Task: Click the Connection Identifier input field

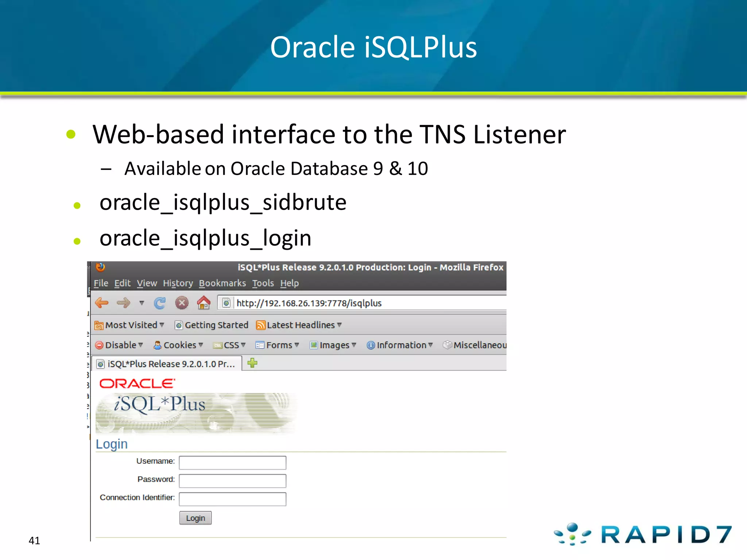Action: [x=233, y=499]
